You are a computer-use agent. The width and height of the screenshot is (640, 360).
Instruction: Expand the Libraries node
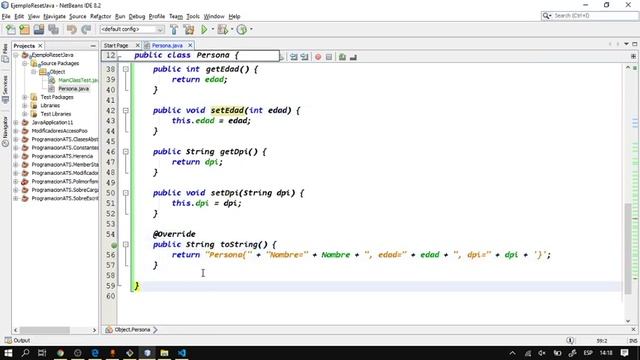25,105
